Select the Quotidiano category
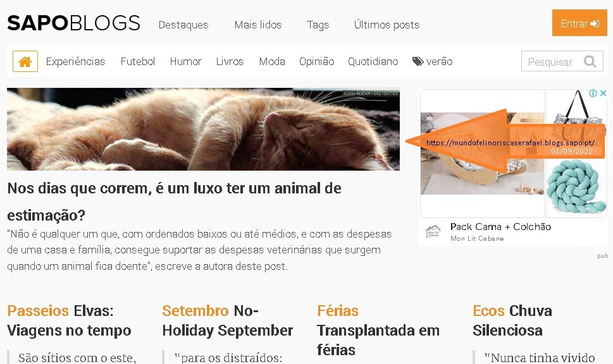 (373, 61)
